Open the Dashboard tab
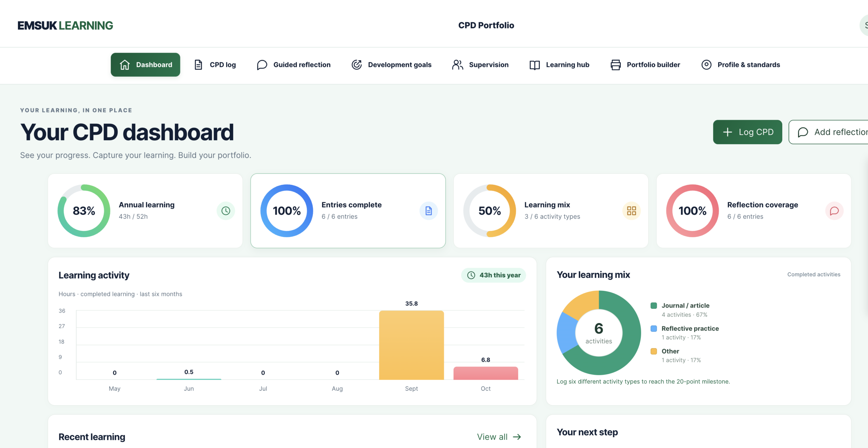This screenshot has width=868, height=448. tap(145, 64)
